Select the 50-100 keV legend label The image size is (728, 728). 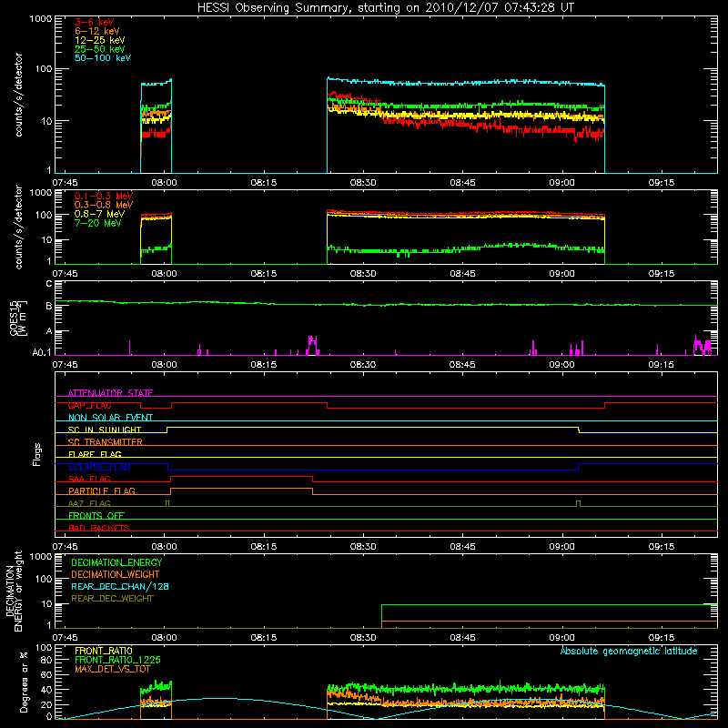pos(103,58)
